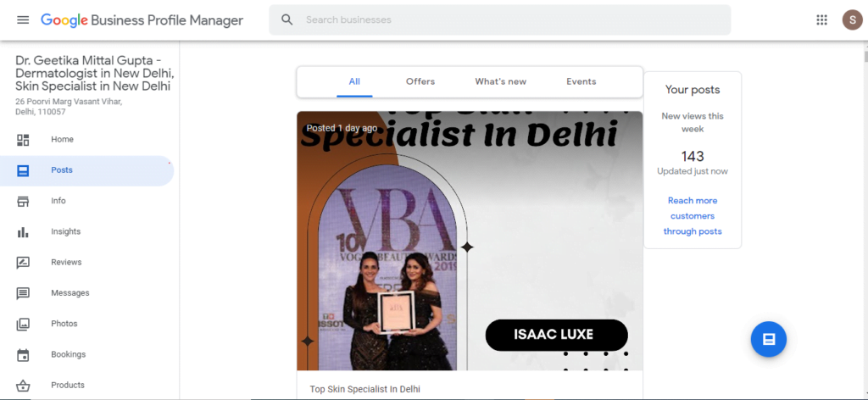Open Reviews section
The height and width of the screenshot is (400, 868).
click(x=66, y=262)
